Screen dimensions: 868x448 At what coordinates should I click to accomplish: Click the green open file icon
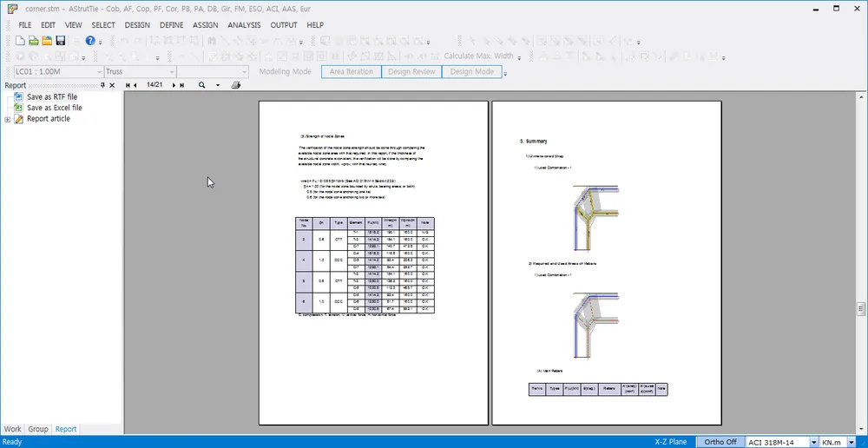coord(34,41)
